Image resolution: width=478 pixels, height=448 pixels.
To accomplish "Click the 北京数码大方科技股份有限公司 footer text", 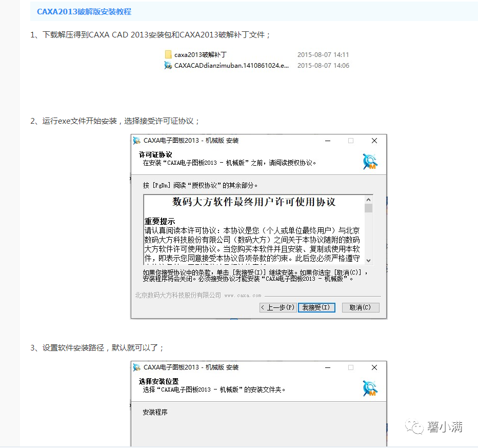I will [178, 295].
